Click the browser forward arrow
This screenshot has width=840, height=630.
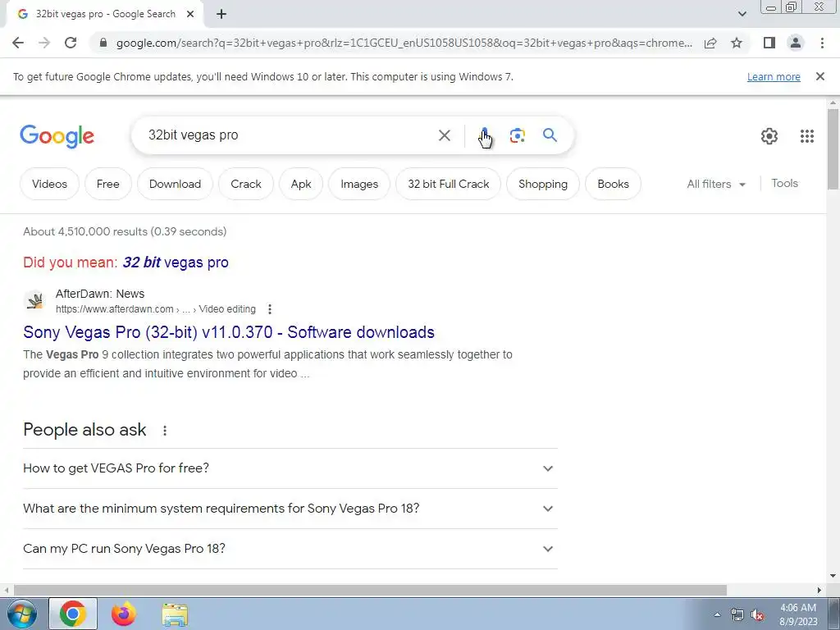click(44, 43)
